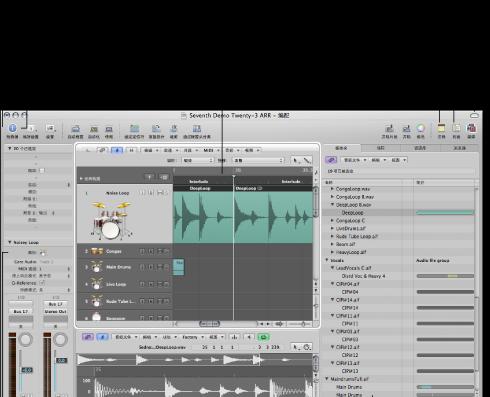This screenshot has width=490, height=397.
Task: Click the Bounce toolbar icon
Action: coord(406,129)
